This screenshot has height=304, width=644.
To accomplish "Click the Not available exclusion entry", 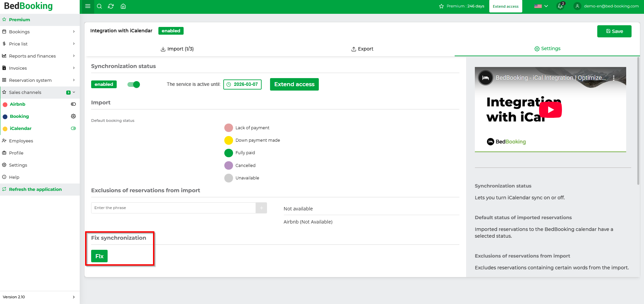I will (298, 209).
